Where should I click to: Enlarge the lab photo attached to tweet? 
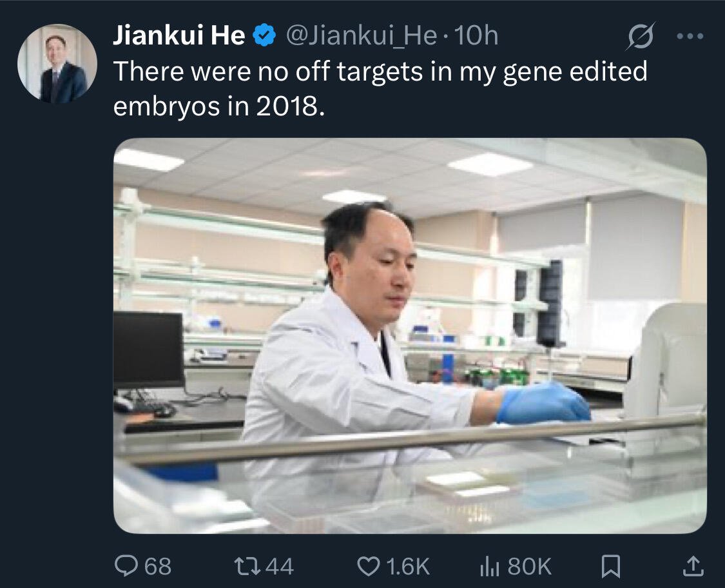click(x=410, y=336)
